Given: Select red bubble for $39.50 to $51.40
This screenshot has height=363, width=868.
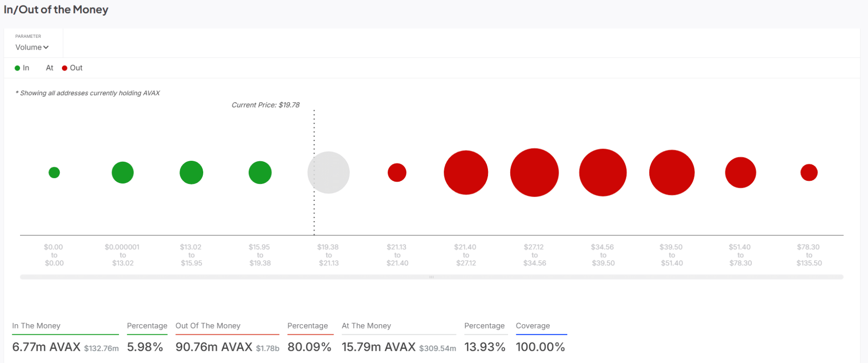Looking at the screenshot, I should point(672,173).
